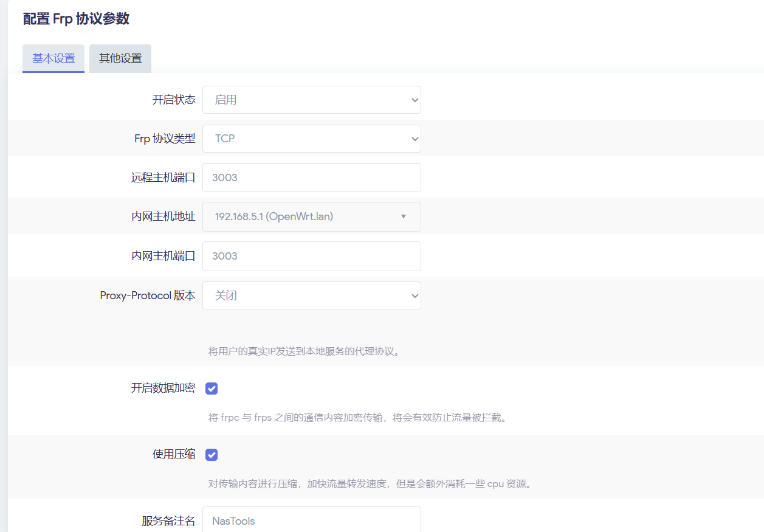Click the Frp 协议类型 field label
764x532 pixels.
pos(165,139)
